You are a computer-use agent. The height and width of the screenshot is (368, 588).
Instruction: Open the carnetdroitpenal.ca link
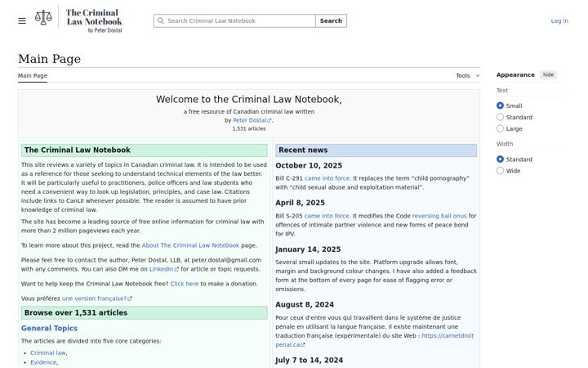click(x=374, y=340)
